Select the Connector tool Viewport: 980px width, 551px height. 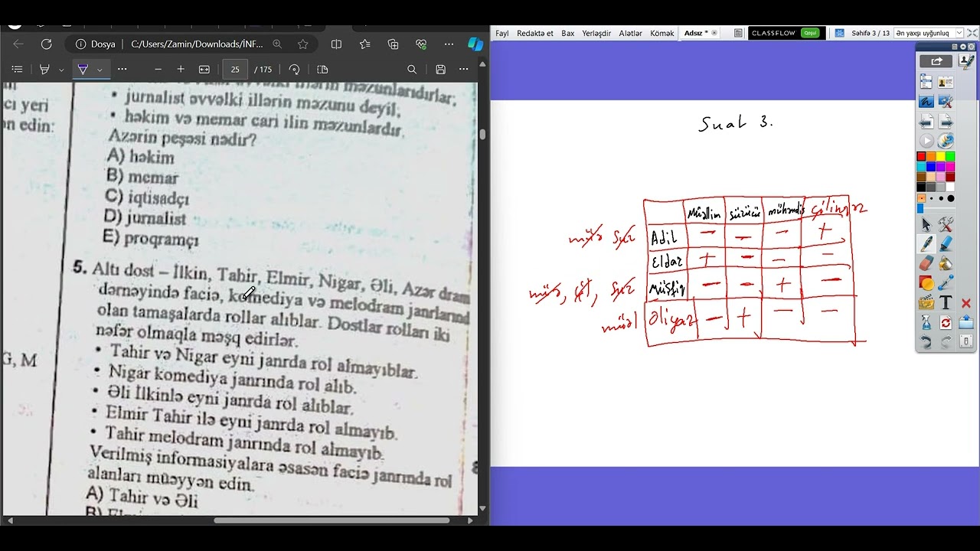coord(946,283)
